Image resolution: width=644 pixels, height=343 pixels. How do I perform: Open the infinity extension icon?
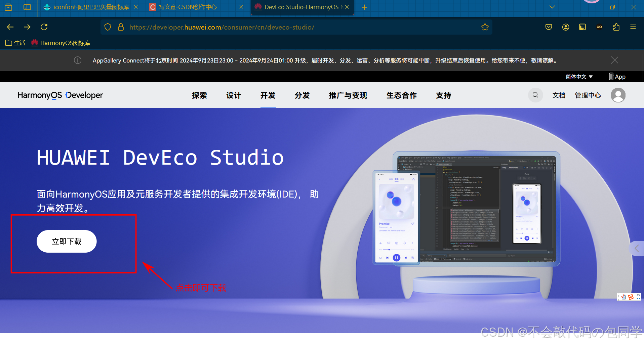(x=599, y=27)
